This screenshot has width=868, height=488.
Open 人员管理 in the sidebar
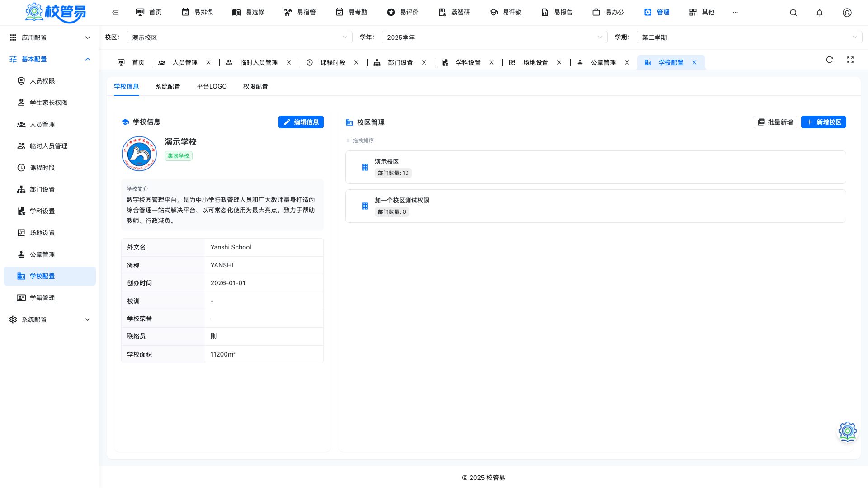[x=50, y=124]
